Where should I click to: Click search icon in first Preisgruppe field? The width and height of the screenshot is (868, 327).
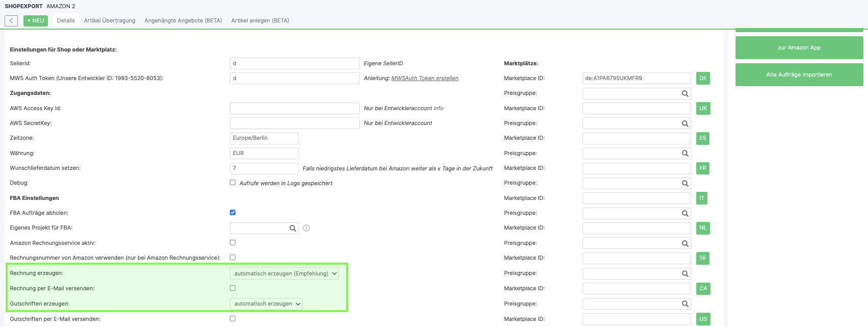[685, 94]
